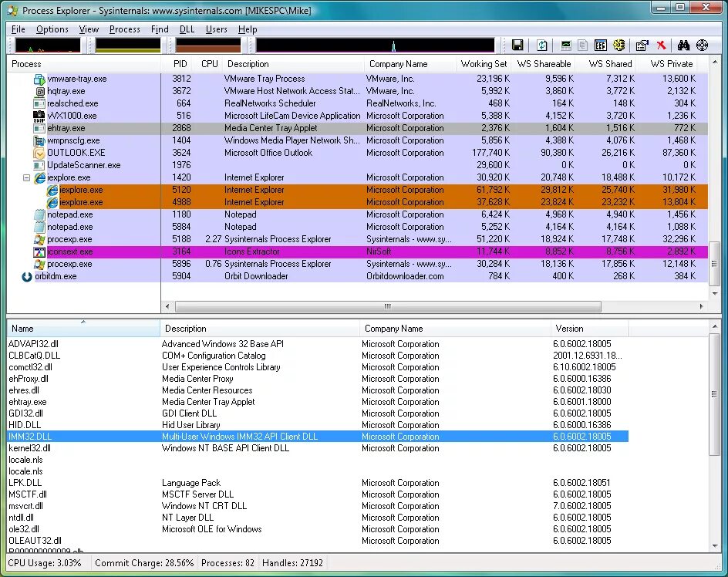Click the Process Explorer title bar icon
The height and width of the screenshot is (577, 728).
(x=12, y=10)
